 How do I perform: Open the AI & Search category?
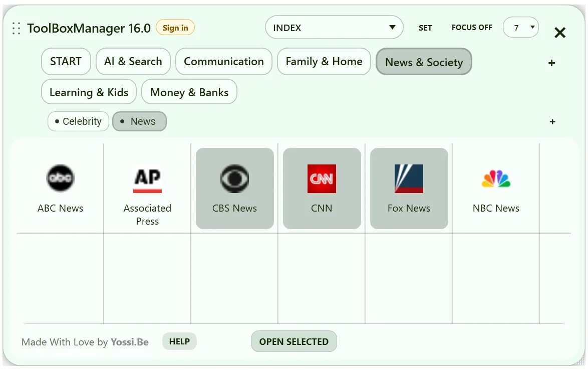pyautogui.click(x=133, y=62)
